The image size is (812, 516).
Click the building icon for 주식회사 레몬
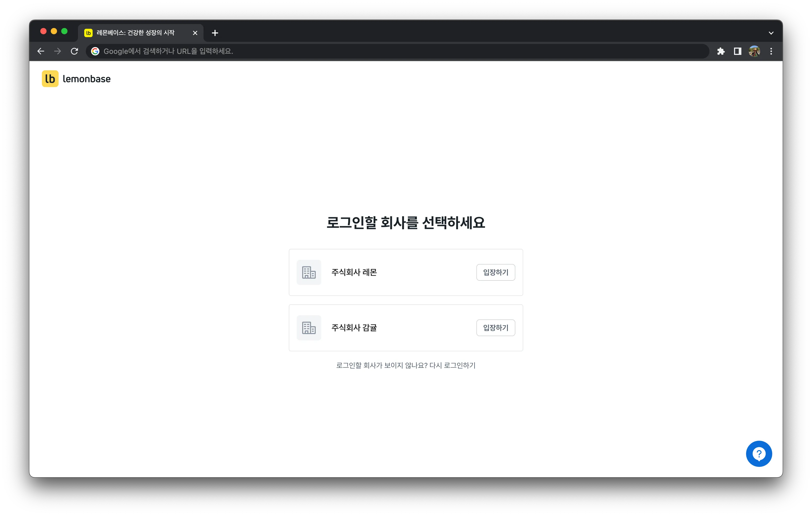[308, 272]
